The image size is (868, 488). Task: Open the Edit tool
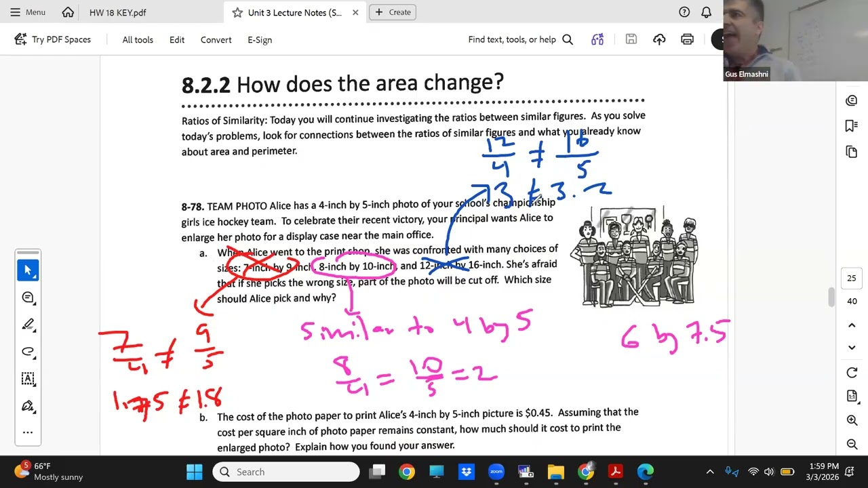click(177, 39)
